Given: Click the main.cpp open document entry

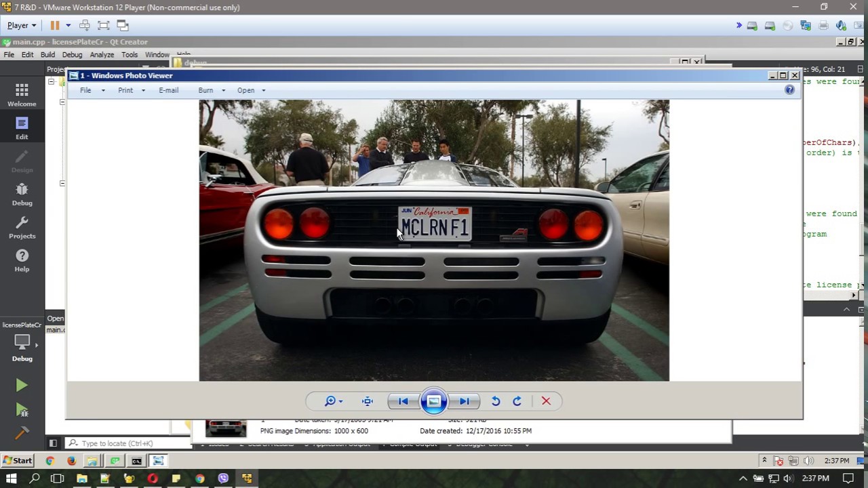Looking at the screenshot, I should click(x=56, y=330).
